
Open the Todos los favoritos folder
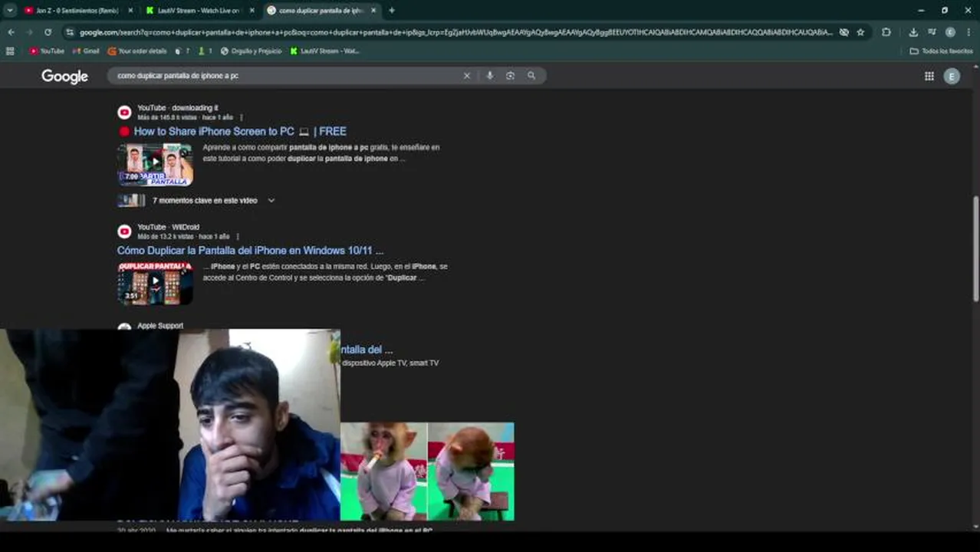pos(941,51)
